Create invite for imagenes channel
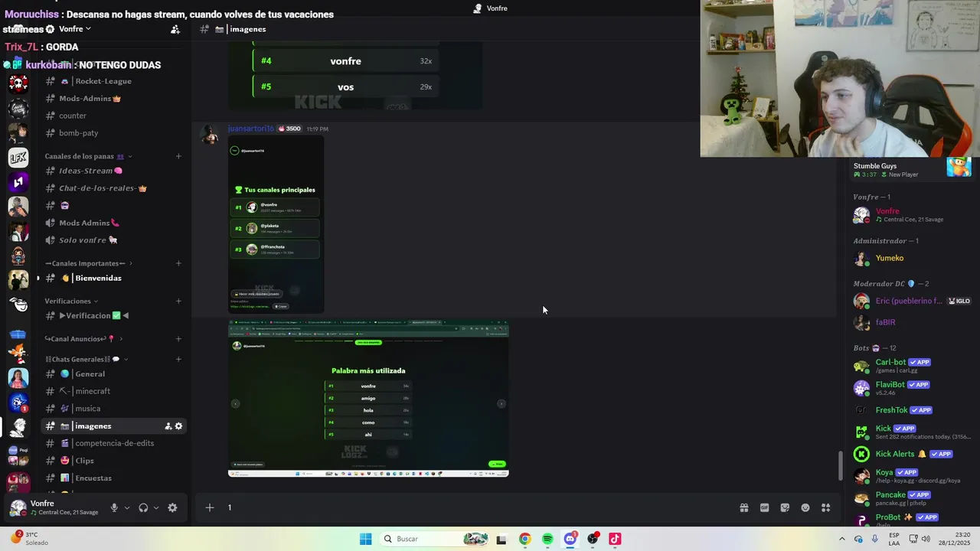The height and width of the screenshot is (551, 980). pyautogui.click(x=168, y=426)
